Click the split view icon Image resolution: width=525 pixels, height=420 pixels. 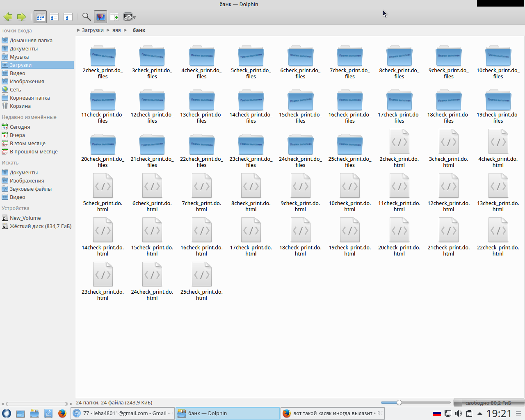(x=114, y=17)
